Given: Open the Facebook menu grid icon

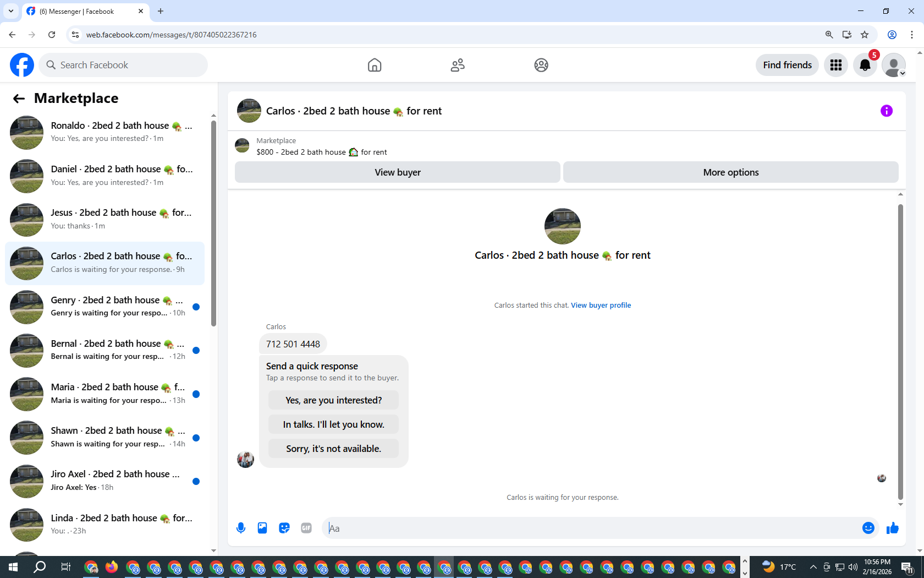Looking at the screenshot, I should coord(836,65).
